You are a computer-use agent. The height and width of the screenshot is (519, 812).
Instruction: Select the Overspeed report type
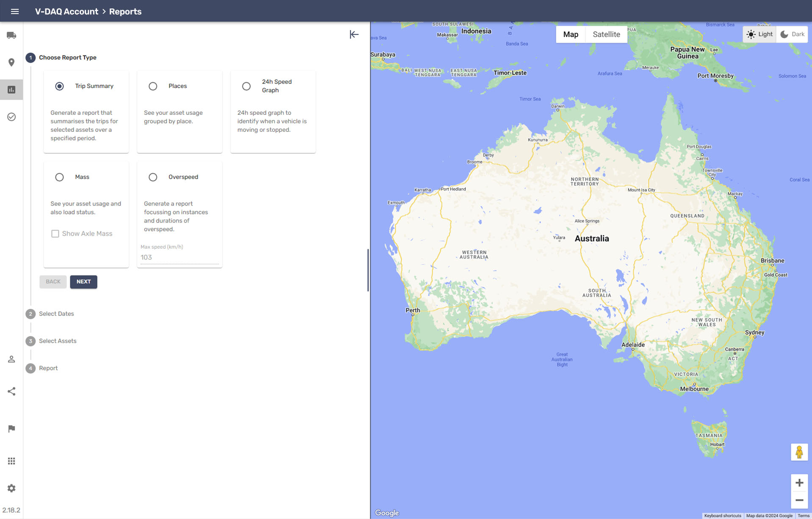153,177
